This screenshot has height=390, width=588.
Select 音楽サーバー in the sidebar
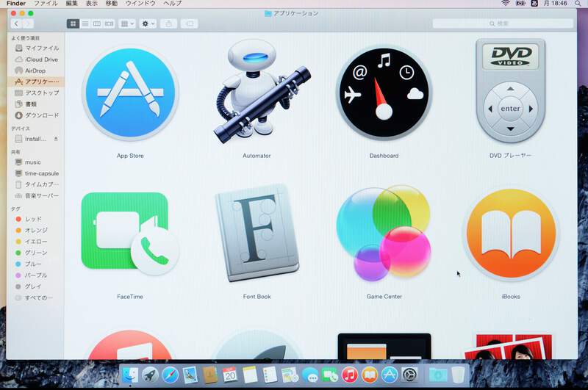pyautogui.click(x=37, y=196)
